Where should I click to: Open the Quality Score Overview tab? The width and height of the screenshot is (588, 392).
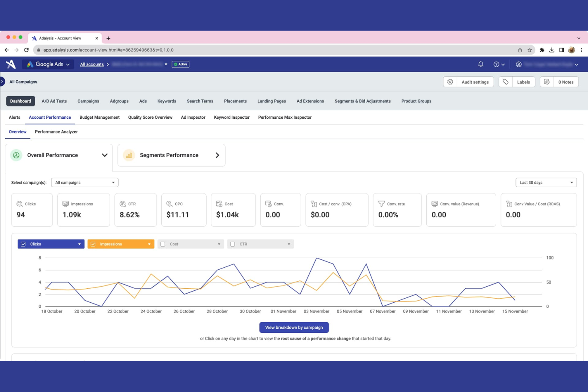pyautogui.click(x=150, y=117)
